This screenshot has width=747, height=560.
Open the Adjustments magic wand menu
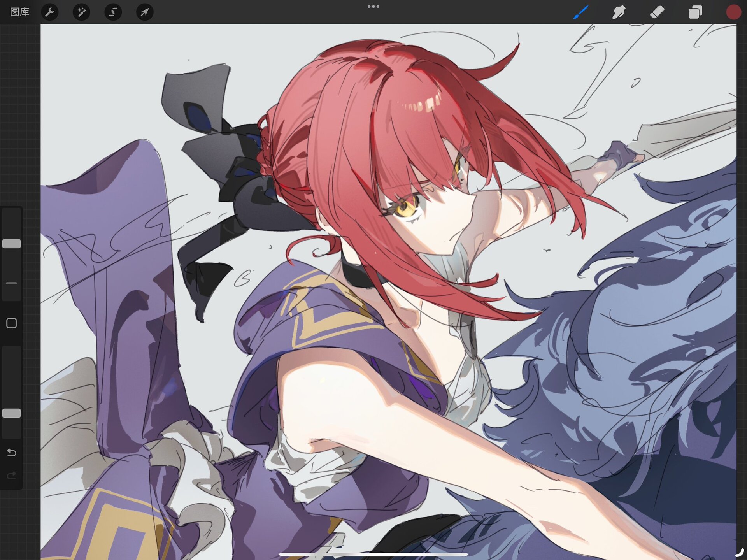[x=81, y=12]
